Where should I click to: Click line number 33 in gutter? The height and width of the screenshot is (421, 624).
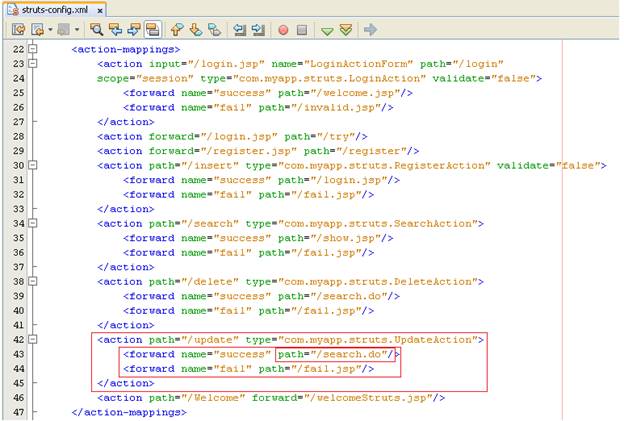tap(18, 209)
